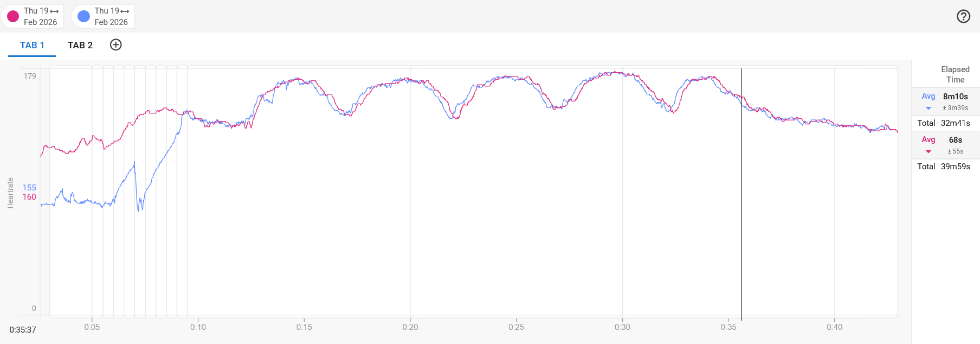Viewport: 980px width, 344px height.
Task: Click the 0:20 mark on time axis
Action: pyautogui.click(x=410, y=327)
